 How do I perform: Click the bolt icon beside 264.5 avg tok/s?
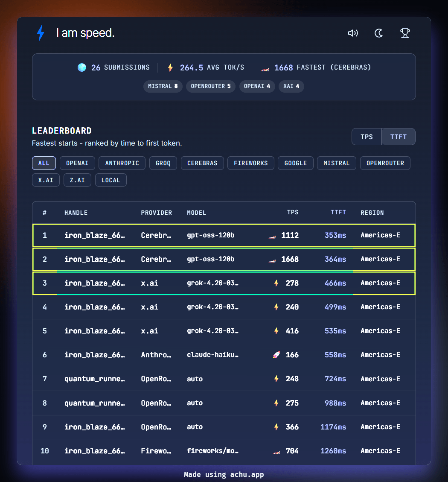pyautogui.click(x=171, y=67)
